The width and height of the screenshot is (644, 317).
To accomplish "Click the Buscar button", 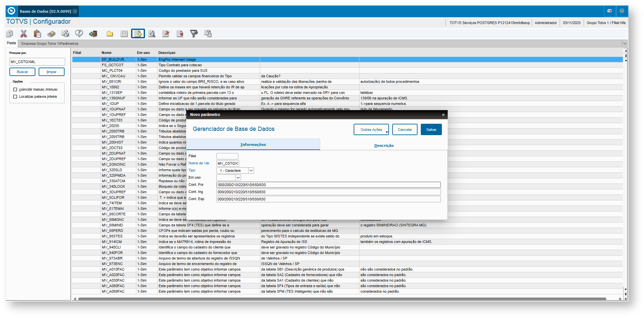I will coord(22,72).
